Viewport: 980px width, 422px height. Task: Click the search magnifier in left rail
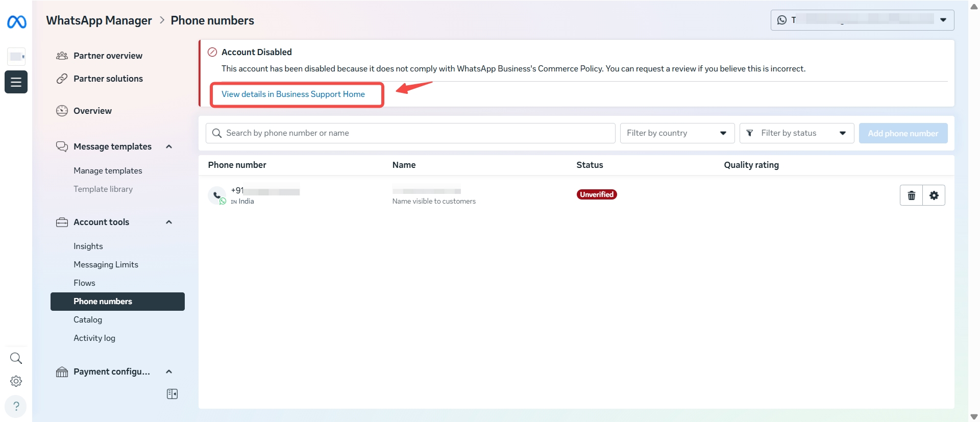(16, 358)
